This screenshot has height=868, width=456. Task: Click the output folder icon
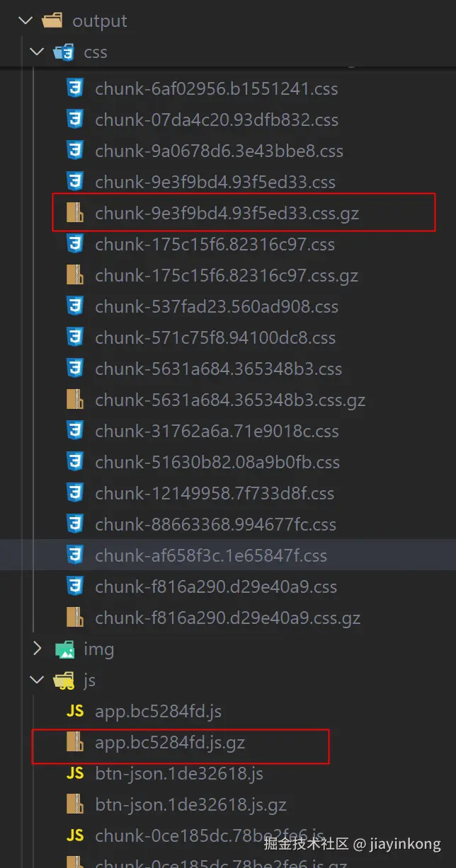[52, 21]
